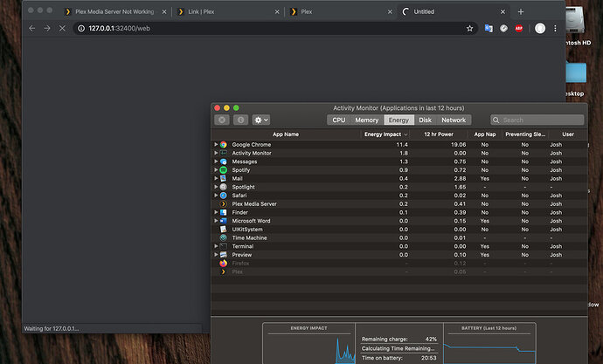Open the Adblock Plus extension icon
The width and height of the screenshot is (603, 364).
[519, 29]
